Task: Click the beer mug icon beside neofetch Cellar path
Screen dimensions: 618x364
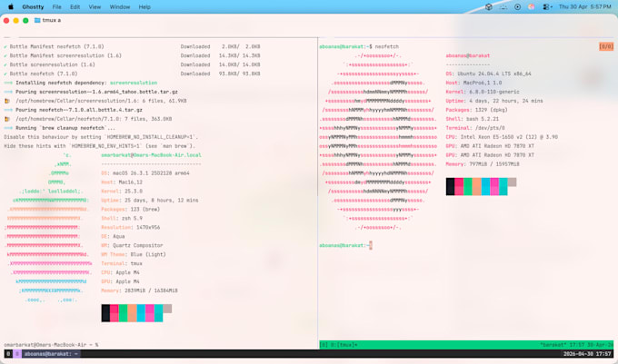Action: [6, 119]
